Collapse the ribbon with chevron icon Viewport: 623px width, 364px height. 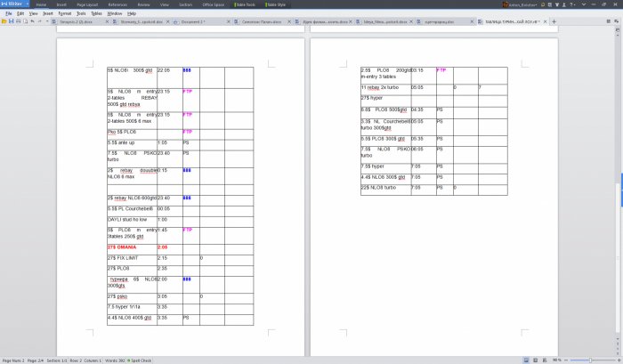[583, 4]
